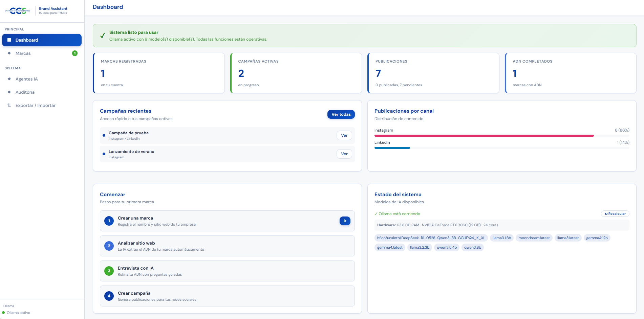Click the Campaña de prueba campaign name
The width and height of the screenshot is (644, 319).
pyautogui.click(x=129, y=133)
